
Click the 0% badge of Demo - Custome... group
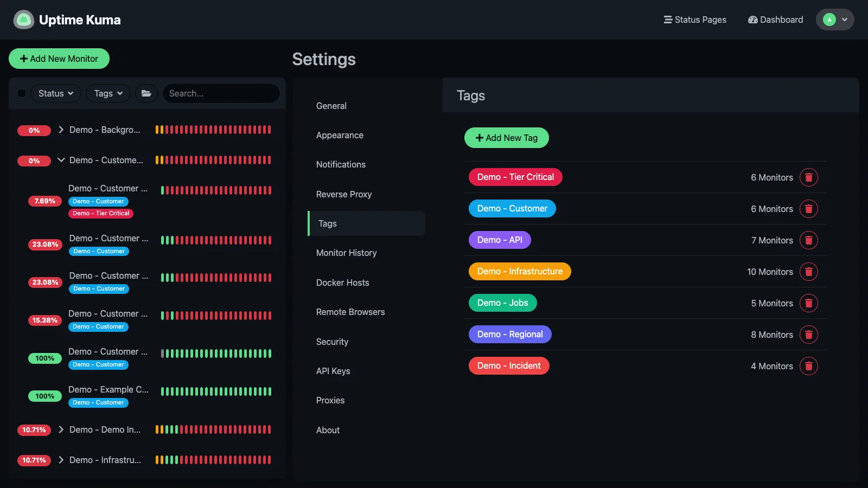click(34, 160)
